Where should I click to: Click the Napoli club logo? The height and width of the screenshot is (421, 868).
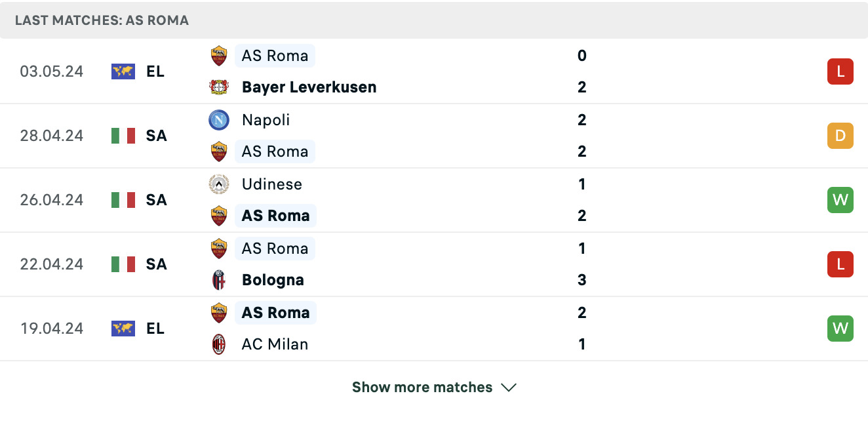click(219, 120)
